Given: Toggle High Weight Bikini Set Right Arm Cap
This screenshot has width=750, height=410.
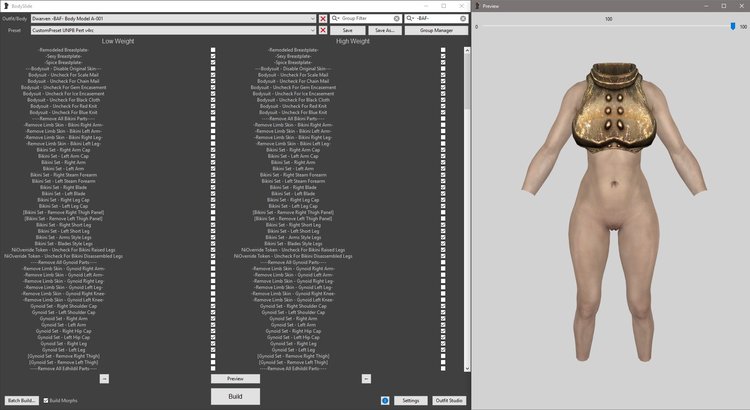Looking at the screenshot, I should tap(443, 150).
